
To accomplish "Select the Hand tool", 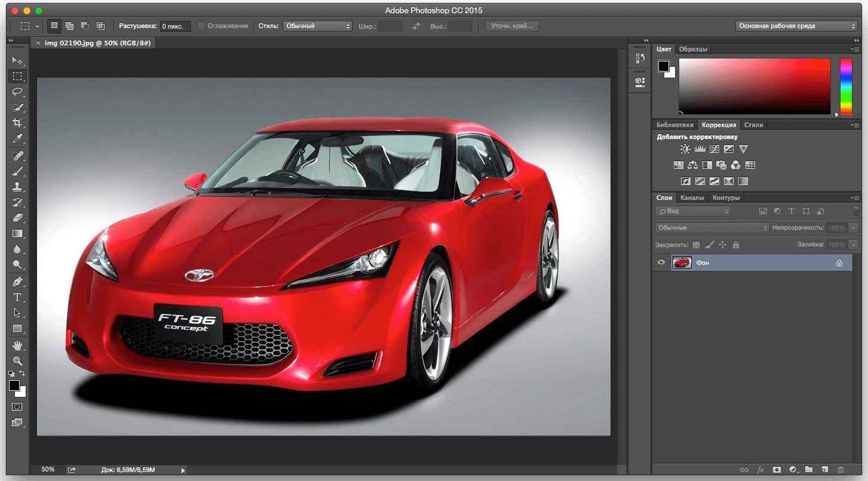I will (17, 346).
